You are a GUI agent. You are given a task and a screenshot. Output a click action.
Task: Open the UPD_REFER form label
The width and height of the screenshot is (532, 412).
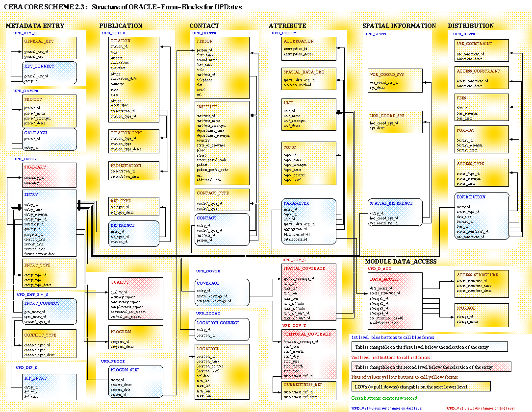pos(114,33)
